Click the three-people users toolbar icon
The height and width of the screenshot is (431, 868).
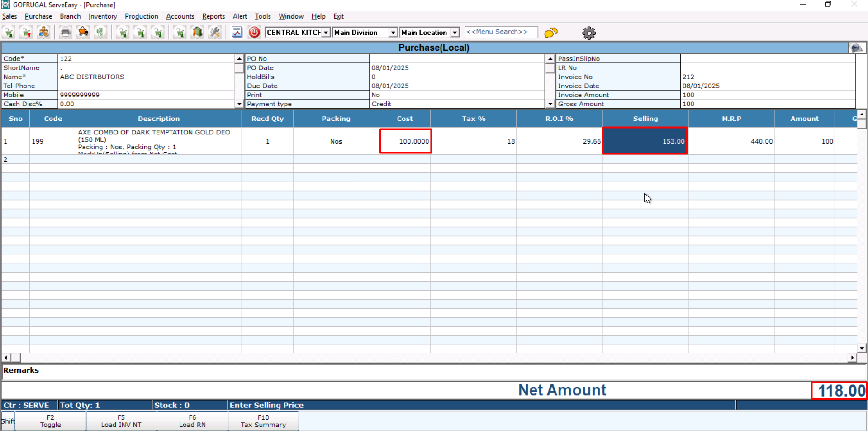(44, 32)
